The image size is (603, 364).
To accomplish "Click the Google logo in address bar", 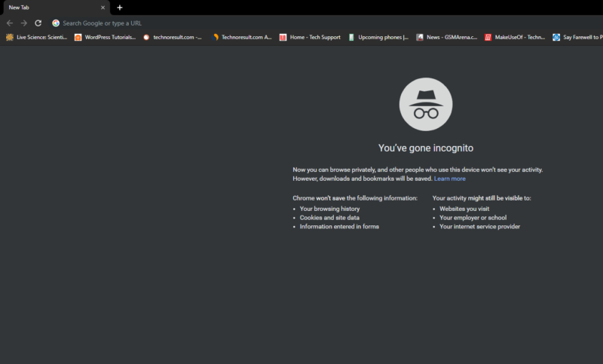I will [56, 23].
